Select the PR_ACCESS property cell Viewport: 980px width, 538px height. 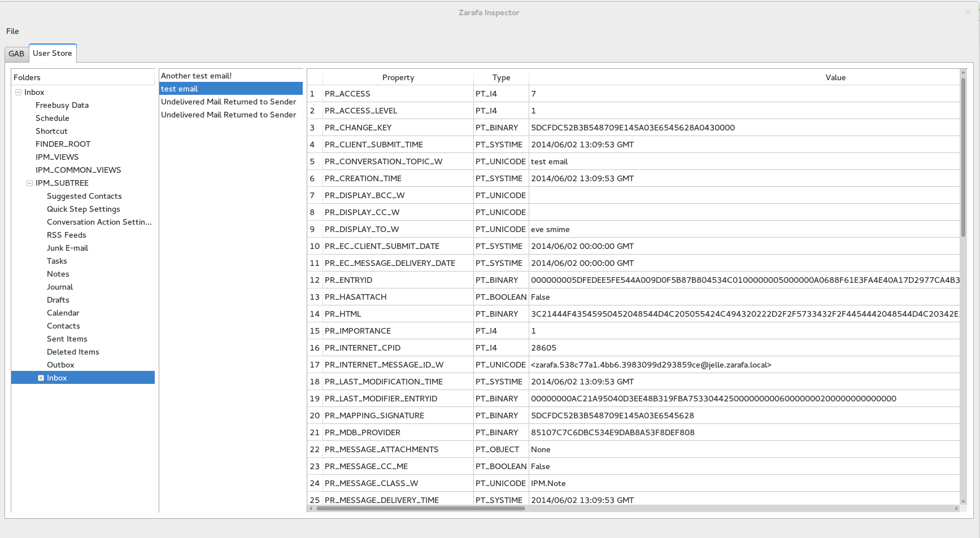[398, 94]
